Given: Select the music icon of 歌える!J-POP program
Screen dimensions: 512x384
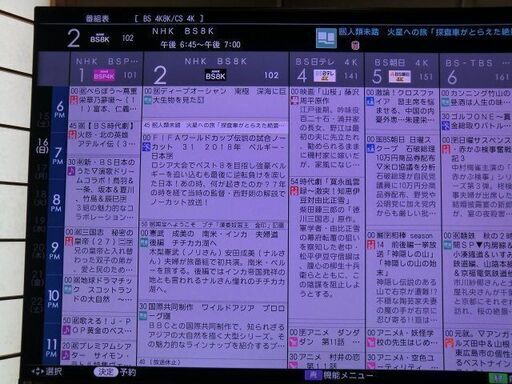Looking at the screenshot, I should click(x=66, y=330).
